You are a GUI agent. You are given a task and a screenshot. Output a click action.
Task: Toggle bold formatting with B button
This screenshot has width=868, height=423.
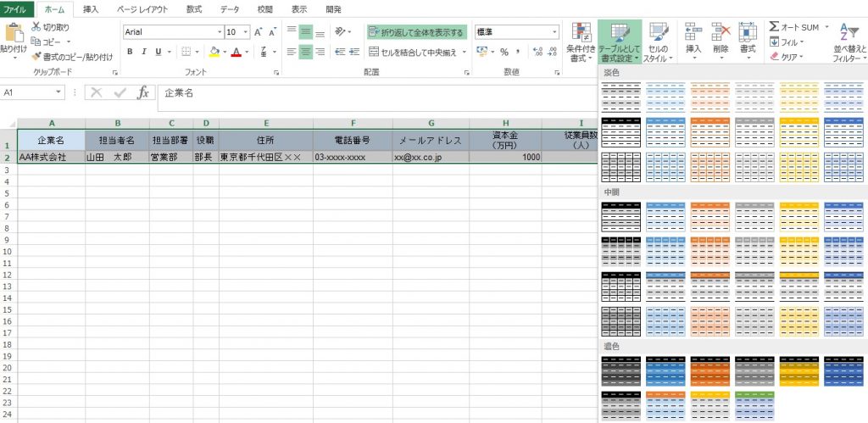(x=130, y=52)
